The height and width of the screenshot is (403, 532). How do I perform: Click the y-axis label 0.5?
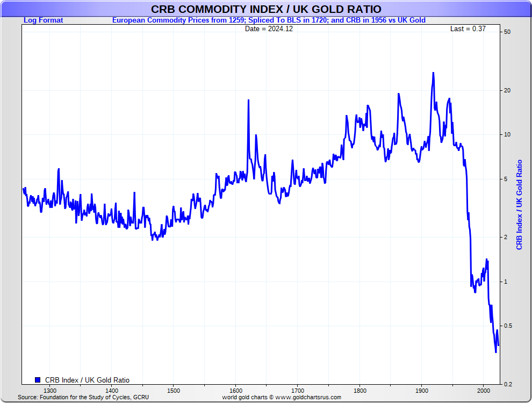point(508,326)
